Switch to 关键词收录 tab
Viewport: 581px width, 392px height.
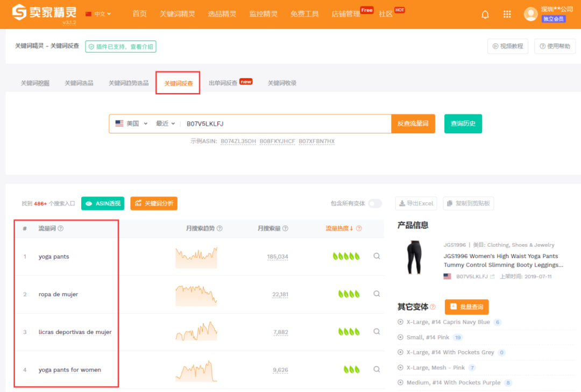(x=282, y=83)
